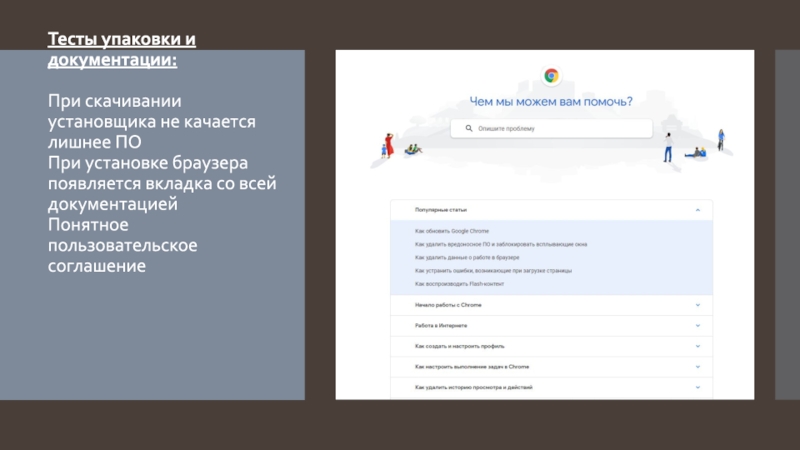The image size is (800, 450).
Task: Click the 'Чем мы можем вам помочь?' heading
Action: [551, 101]
